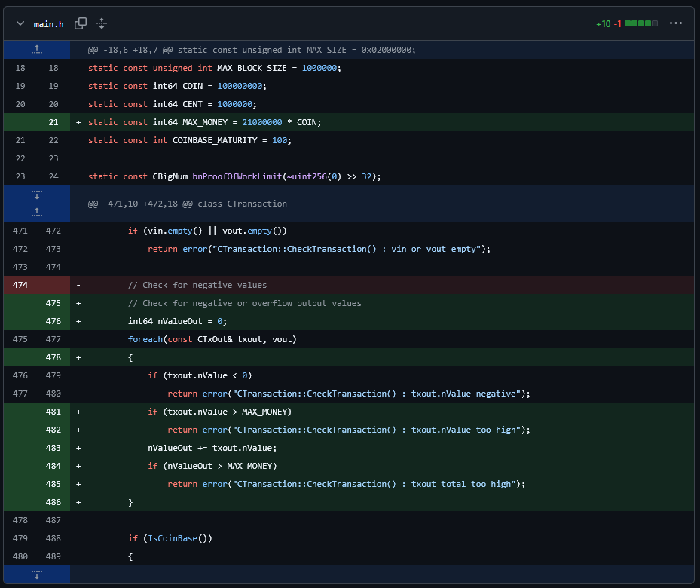Open the main.h file name link

[48, 24]
